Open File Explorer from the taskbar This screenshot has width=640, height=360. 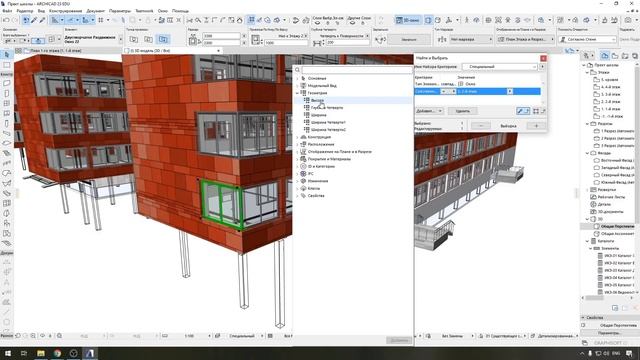pos(41,353)
